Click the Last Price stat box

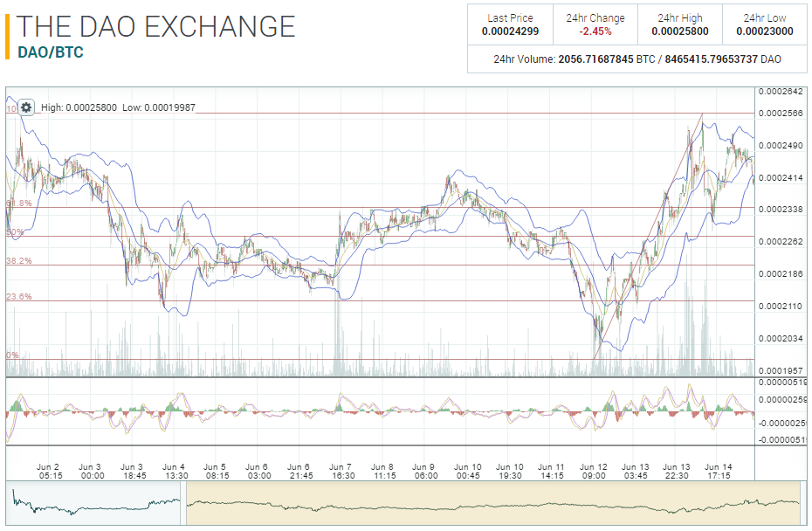point(510,24)
